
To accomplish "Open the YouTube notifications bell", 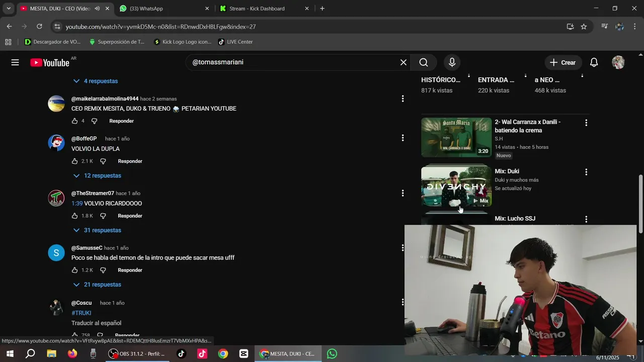I will pos(594,62).
